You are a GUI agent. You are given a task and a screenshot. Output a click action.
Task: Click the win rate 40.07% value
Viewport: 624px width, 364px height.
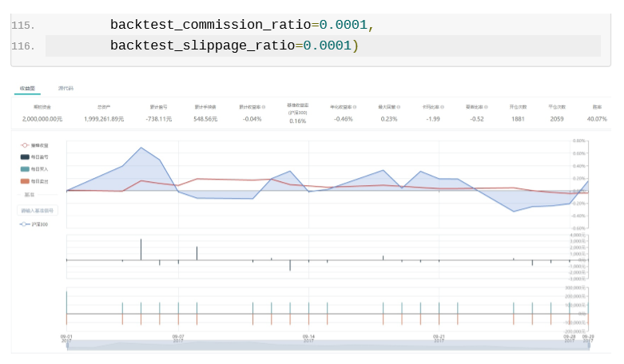(x=596, y=119)
